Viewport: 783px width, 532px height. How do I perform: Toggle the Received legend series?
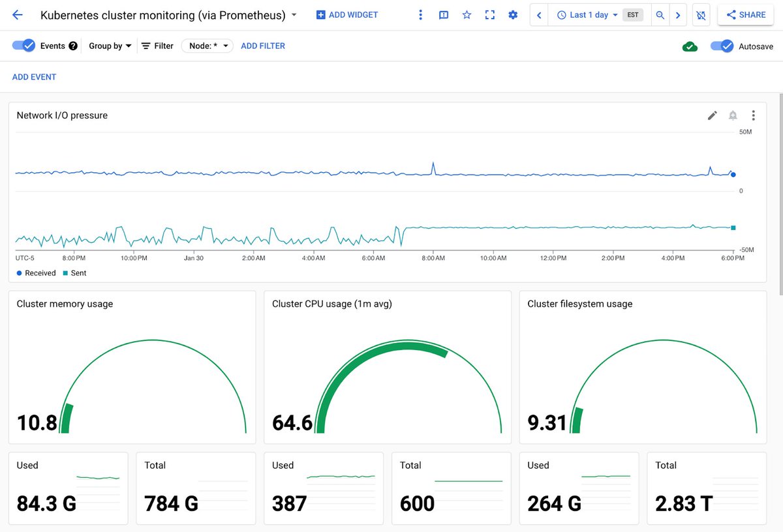37,273
